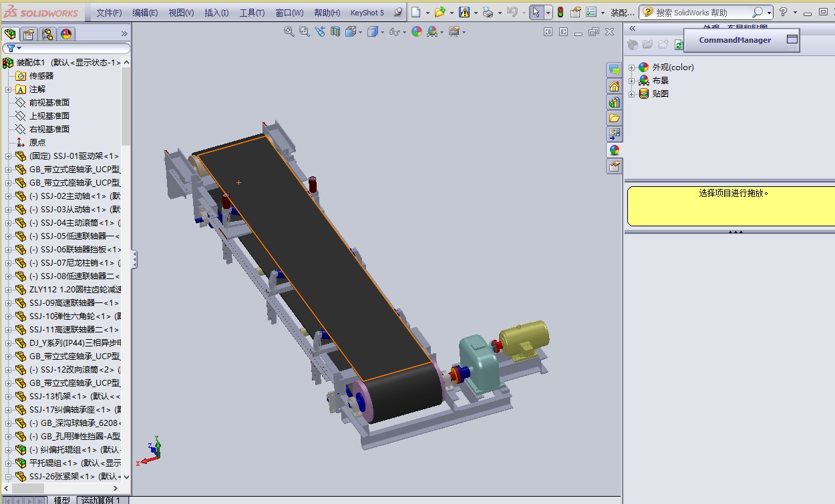This screenshot has width=835, height=504.
Task: Switch to PropertyManager tab
Action: (x=29, y=34)
